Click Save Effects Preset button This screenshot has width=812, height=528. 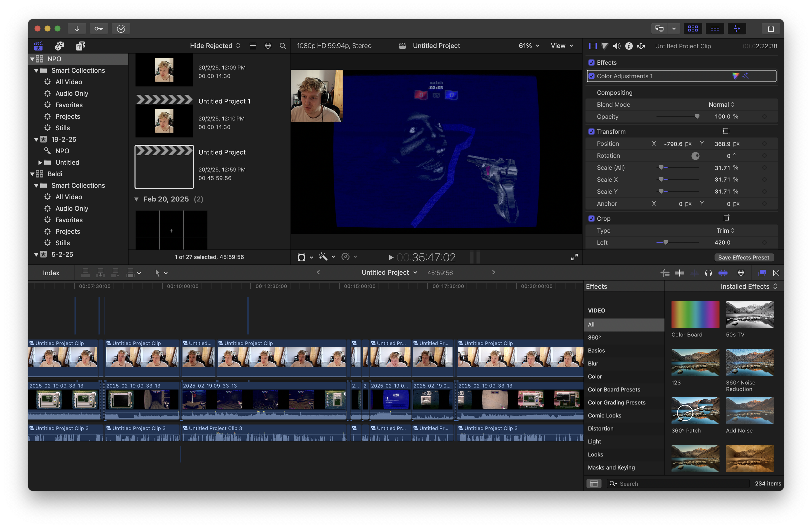[743, 257]
